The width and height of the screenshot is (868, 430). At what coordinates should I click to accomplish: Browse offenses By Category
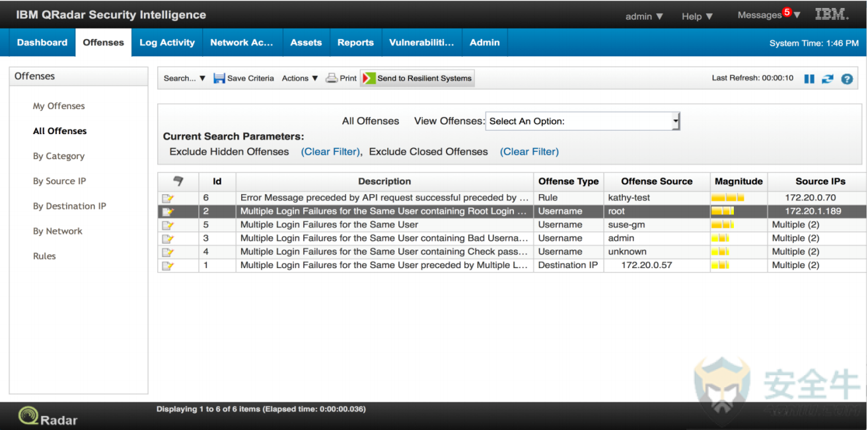59,157
